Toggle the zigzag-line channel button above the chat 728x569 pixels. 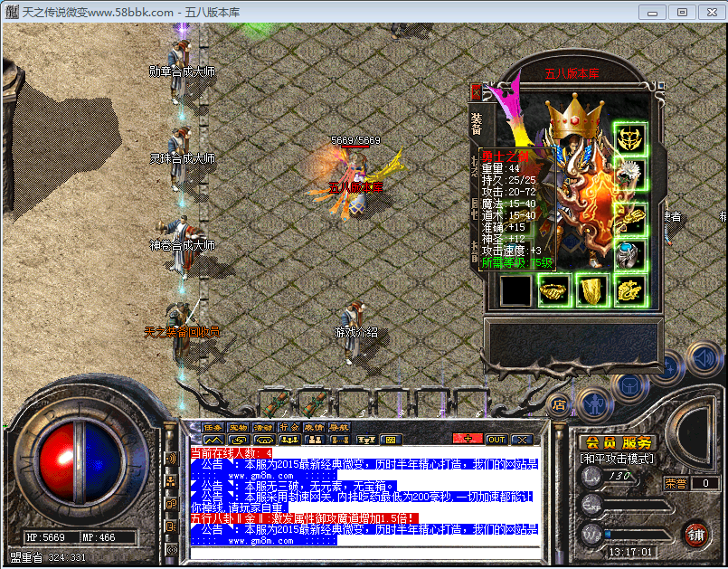[x=213, y=440]
